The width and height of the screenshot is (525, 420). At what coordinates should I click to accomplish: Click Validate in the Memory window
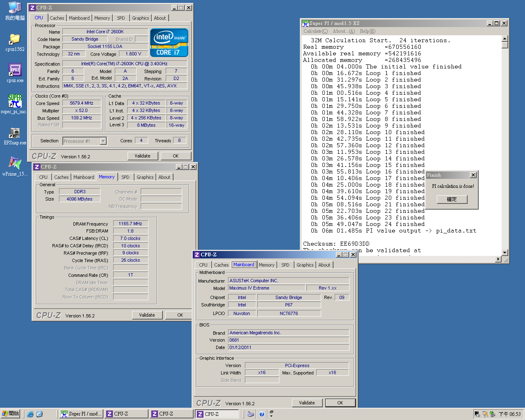coord(147,315)
